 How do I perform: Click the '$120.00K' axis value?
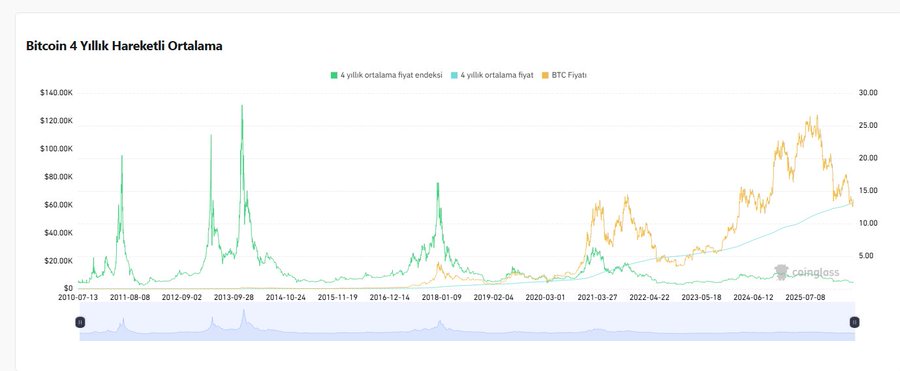56,121
